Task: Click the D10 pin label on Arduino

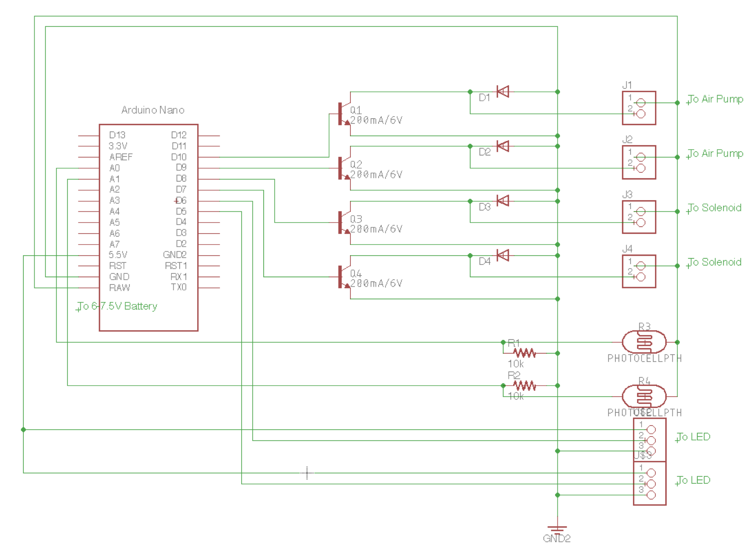Action: point(179,157)
